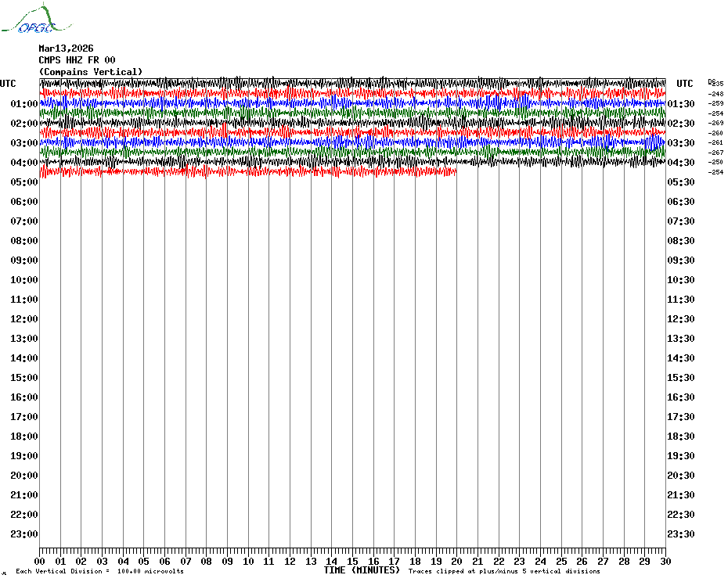This screenshot has width=728, height=582.
Task: Click the DC offset value -259
Action: point(715,103)
